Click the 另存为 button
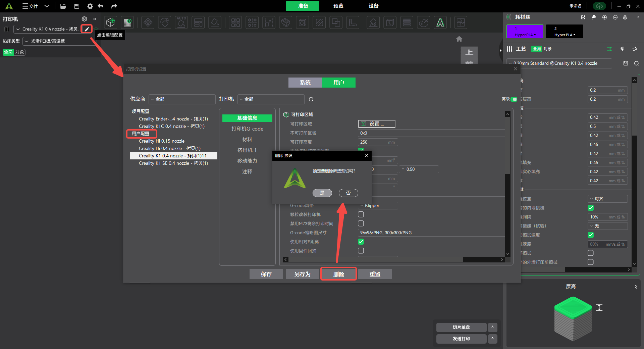The width and height of the screenshot is (644, 349). point(303,274)
